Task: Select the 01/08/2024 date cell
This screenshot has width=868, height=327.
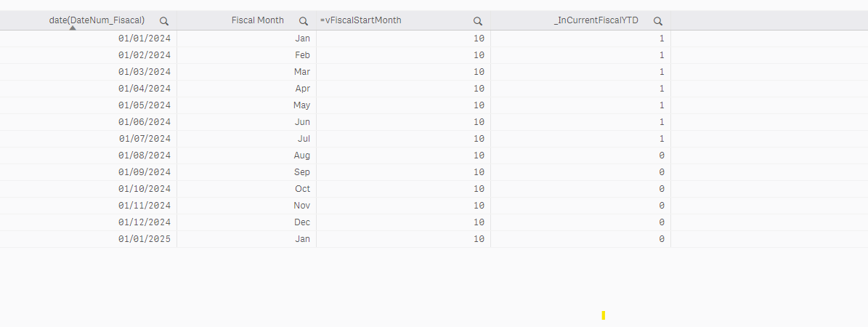Action: [x=145, y=156]
